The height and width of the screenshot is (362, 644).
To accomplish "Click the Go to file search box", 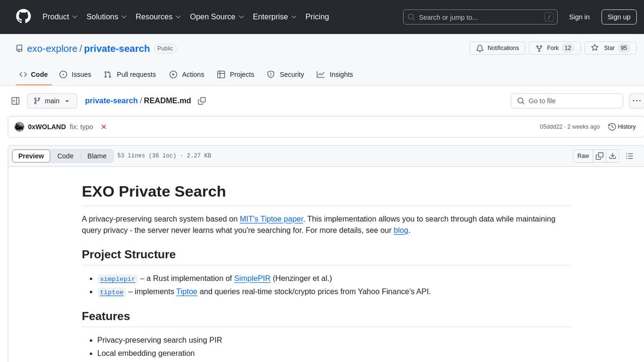I will (x=567, y=101).
